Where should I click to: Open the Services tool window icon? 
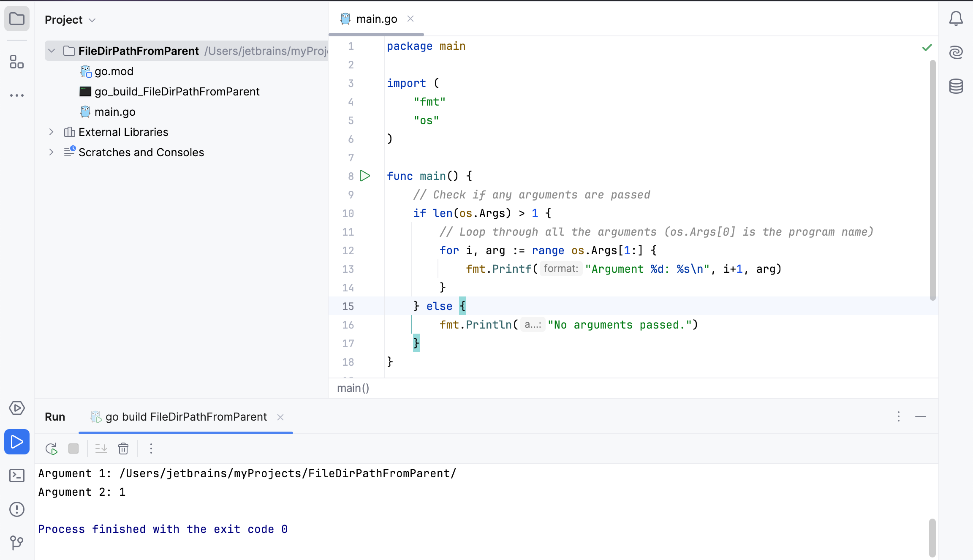click(16, 408)
